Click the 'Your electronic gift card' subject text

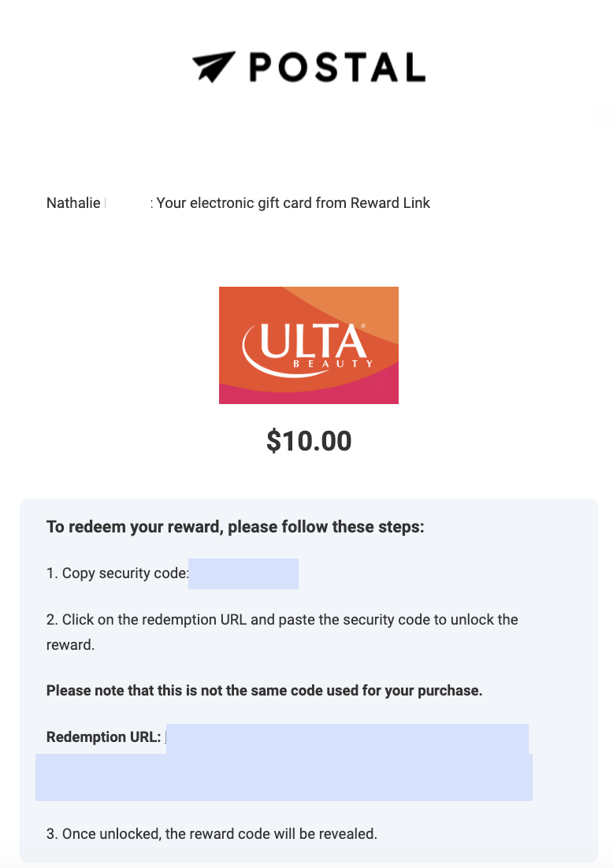point(236,203)
